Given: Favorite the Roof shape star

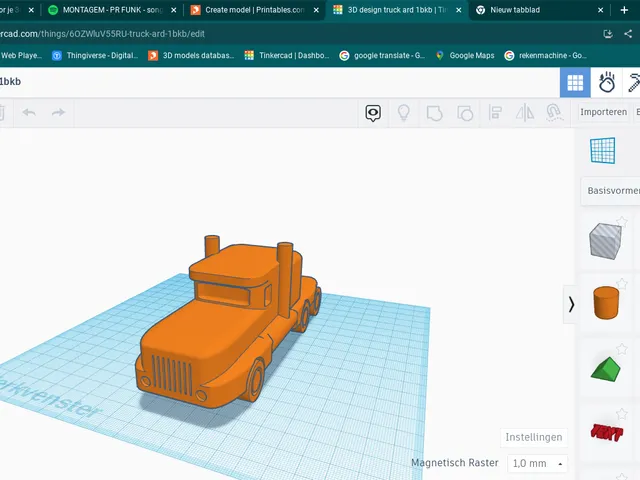Looking at the screenshot, I should coord(622,349).
